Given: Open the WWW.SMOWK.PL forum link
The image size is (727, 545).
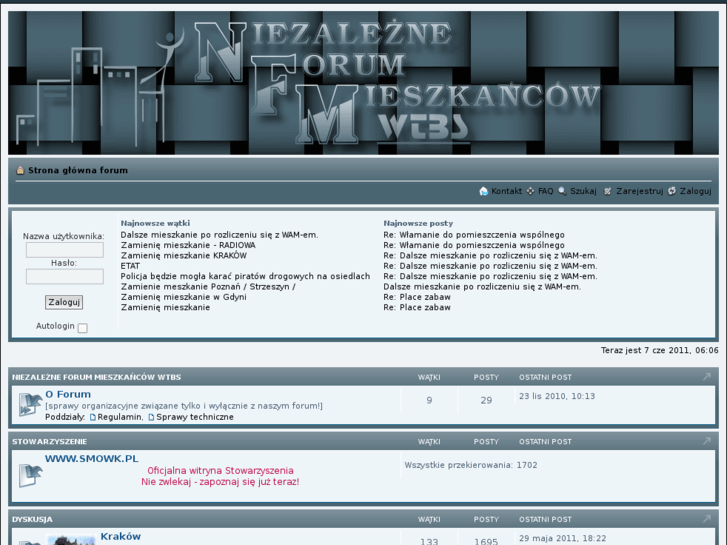Looking at the screenshot, I should [92, 459].
